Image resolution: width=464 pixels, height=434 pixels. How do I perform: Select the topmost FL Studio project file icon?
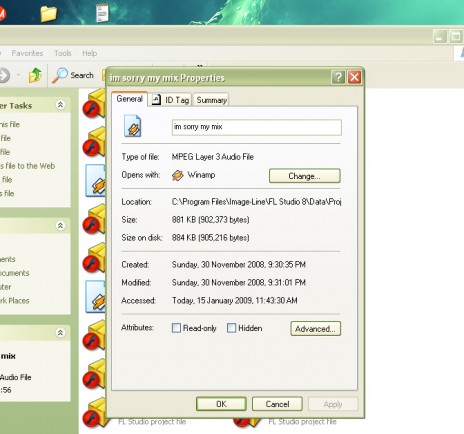point(93,103)
